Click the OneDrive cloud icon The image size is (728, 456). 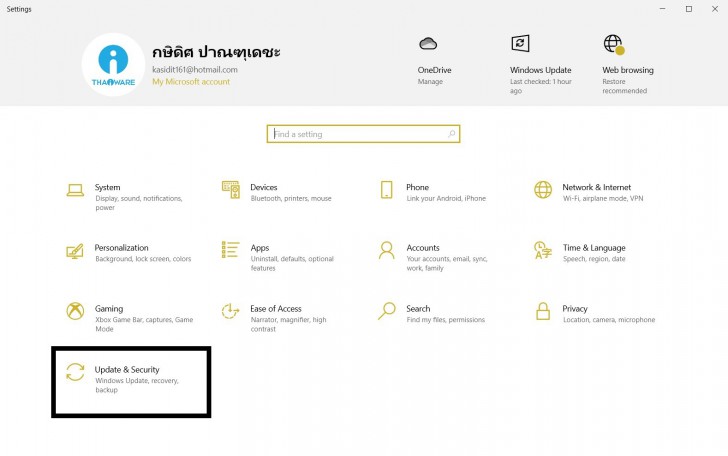point(428,44)
